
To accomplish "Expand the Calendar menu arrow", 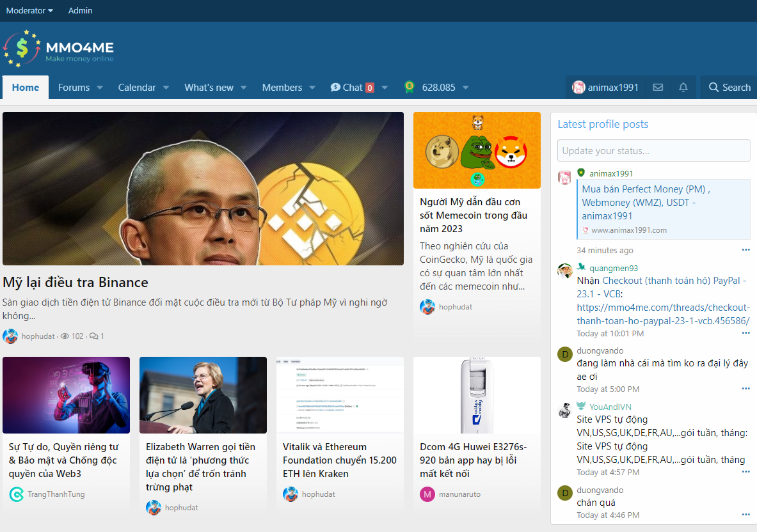I will tap(166, 88).
